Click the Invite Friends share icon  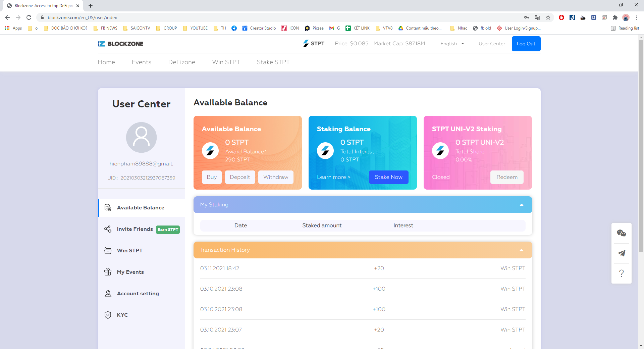(x=108, y=229)
